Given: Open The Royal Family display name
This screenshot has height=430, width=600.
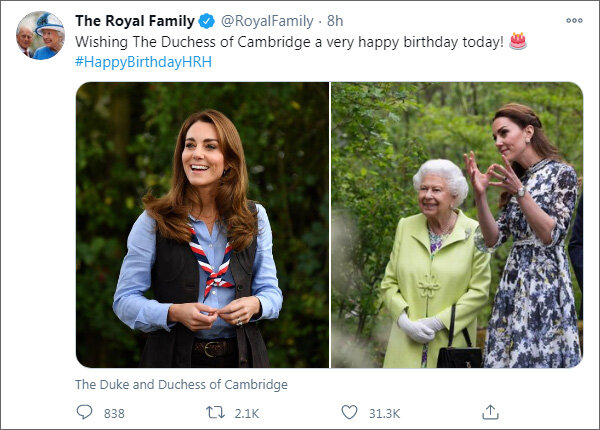Looking at the screenshot, I should tap(135, 21).
